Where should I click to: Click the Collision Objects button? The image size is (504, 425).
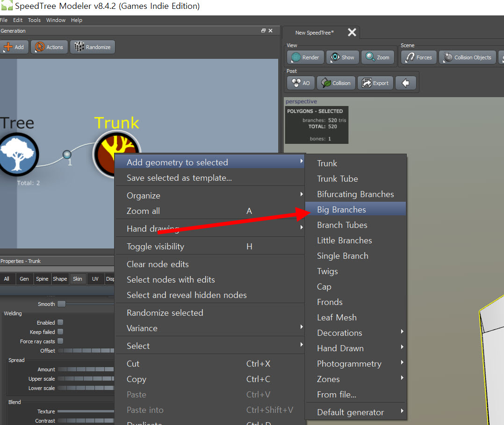pos(468,57)
